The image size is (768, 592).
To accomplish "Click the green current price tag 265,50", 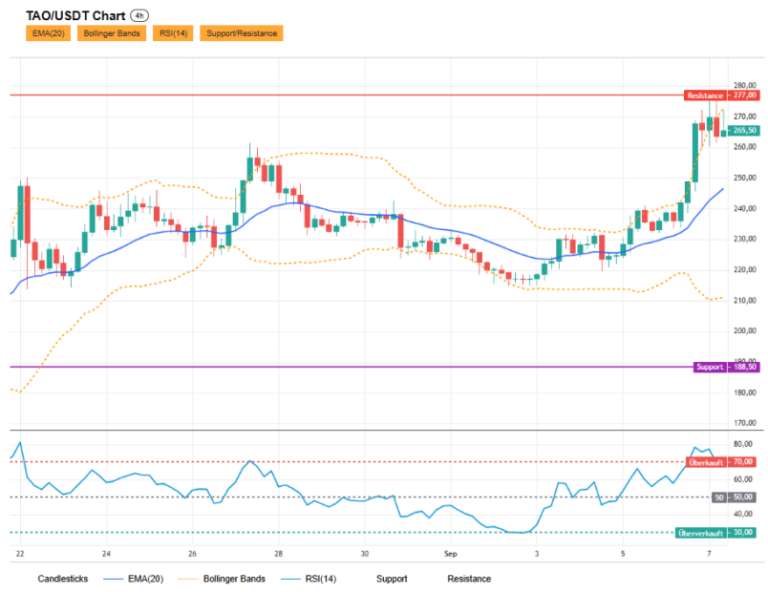I will click(744, 131).
